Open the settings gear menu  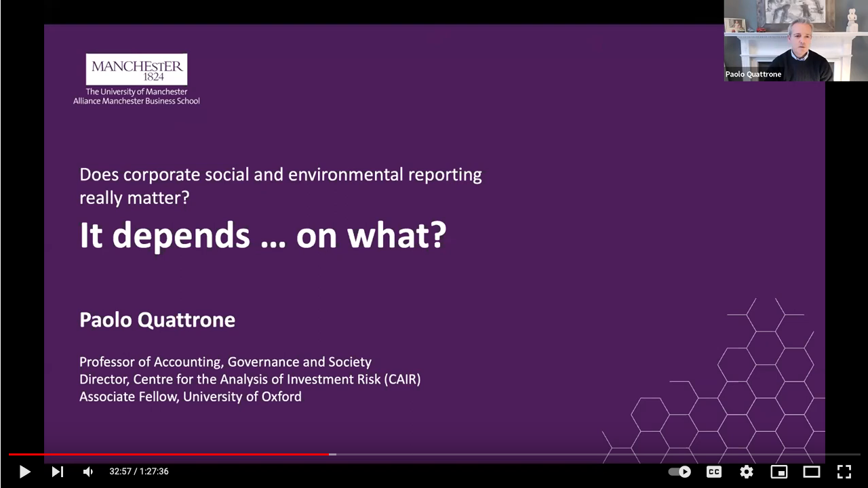click(747, 472)
